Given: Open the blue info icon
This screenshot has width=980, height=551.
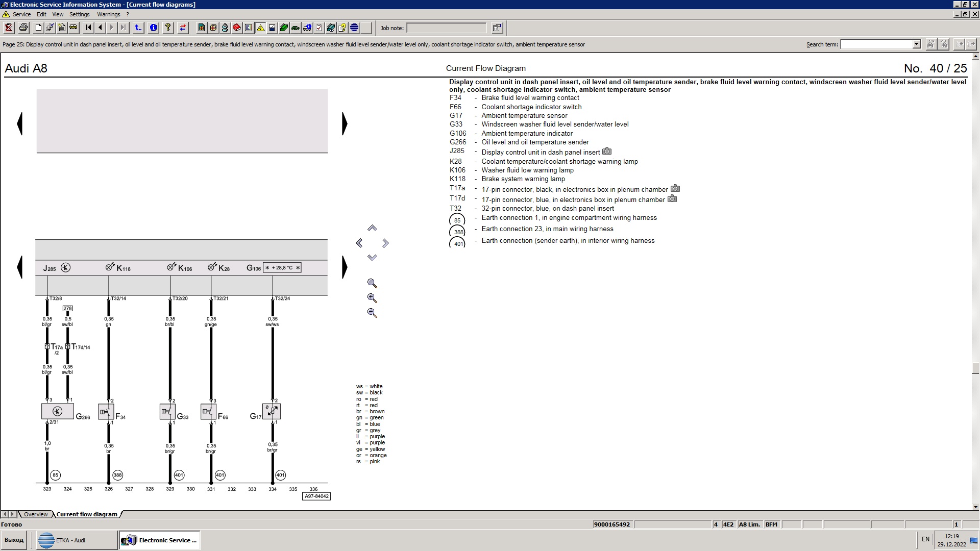Looking at the screenshot, I should click(x=153, y=28).
